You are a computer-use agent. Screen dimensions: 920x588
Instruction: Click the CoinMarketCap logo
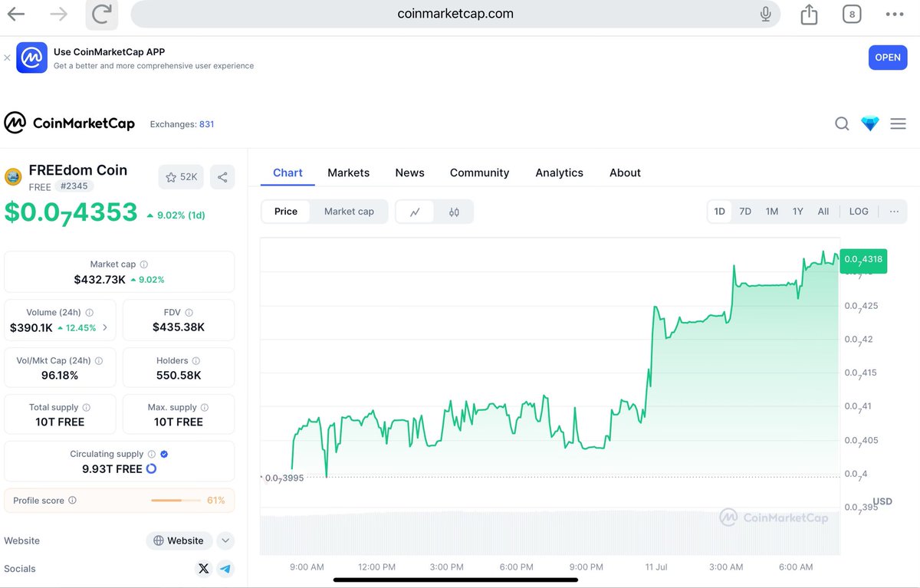click(70, 123)
